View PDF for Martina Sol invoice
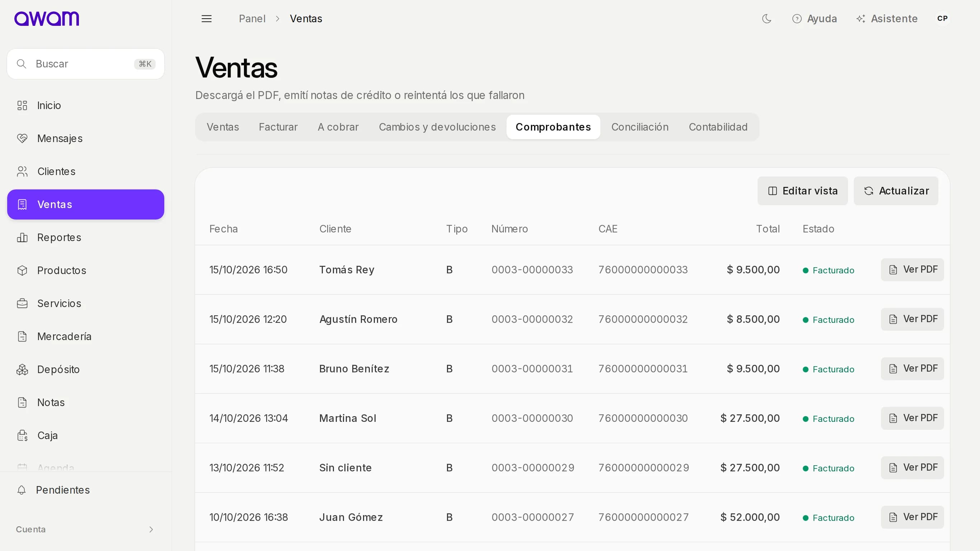Viewport: 980px width, 551px height. (x=912, y=418)
